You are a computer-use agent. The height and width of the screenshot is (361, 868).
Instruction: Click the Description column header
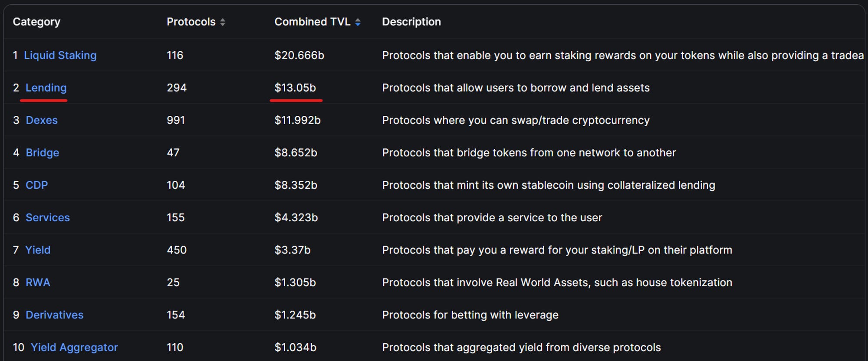(411, 22)
